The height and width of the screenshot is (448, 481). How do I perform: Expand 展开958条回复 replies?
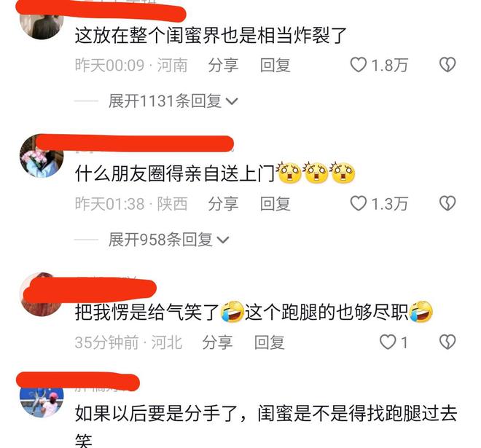point(169,240)
